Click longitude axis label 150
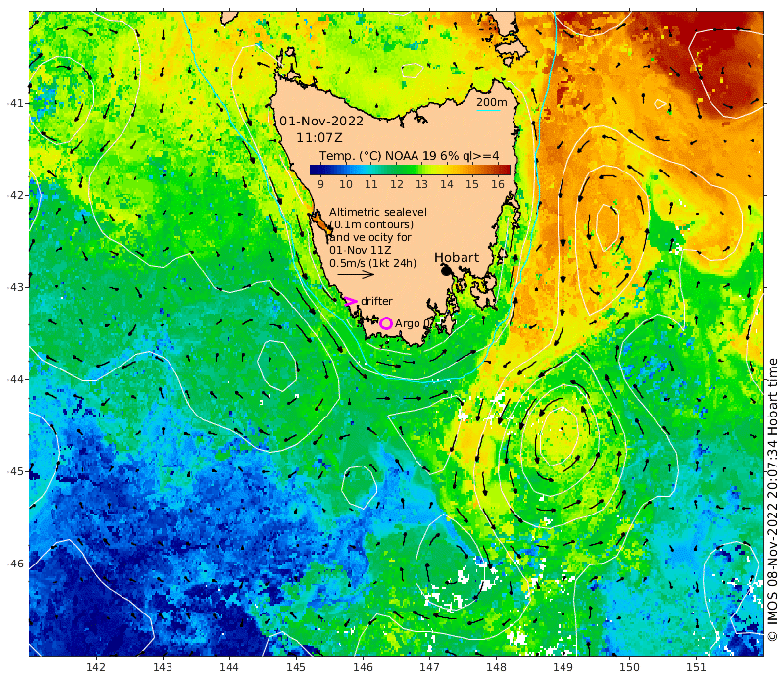This screenshot has height=686, width=784. [x=629, y=667]
